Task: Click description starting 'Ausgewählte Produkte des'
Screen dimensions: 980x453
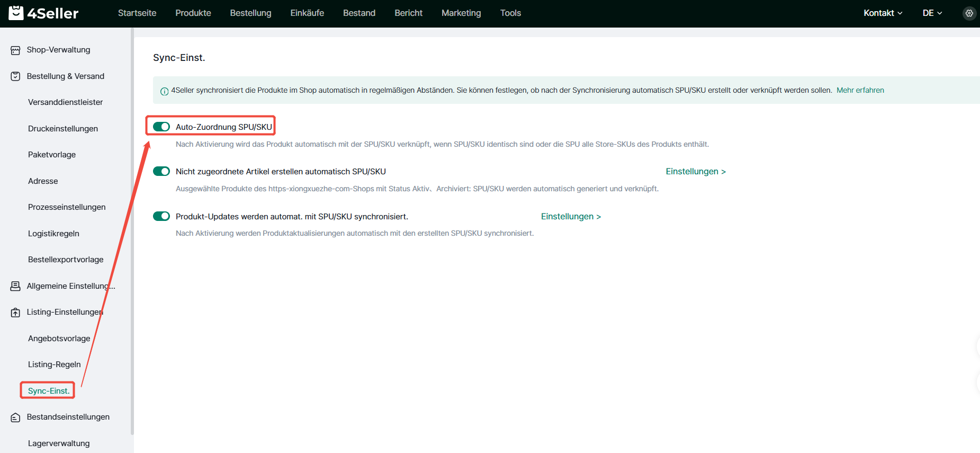Action: [417, 189]
